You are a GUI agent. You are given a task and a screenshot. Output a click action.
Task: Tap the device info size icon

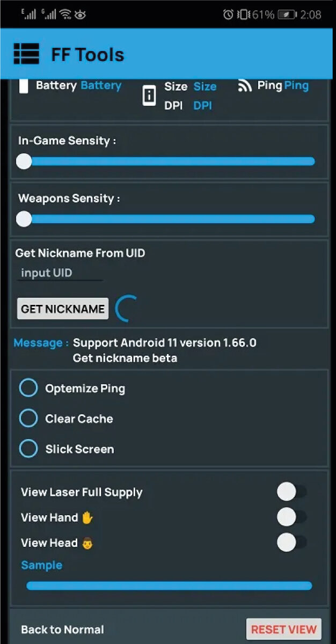149,96
